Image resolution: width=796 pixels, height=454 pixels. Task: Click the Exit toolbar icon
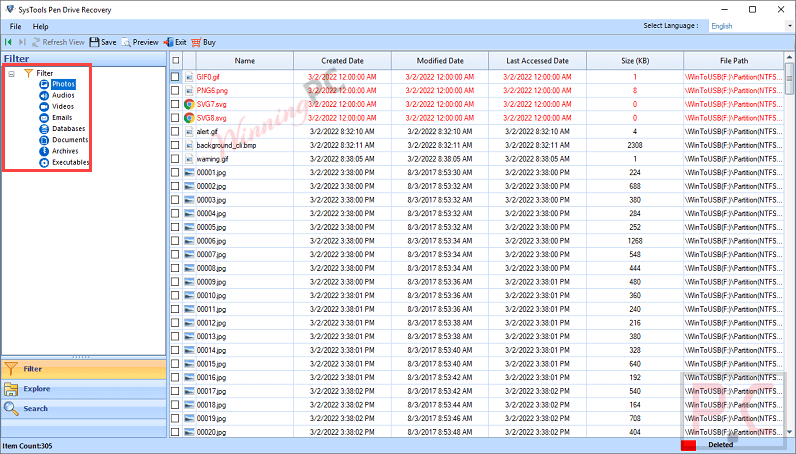[168, 42]
